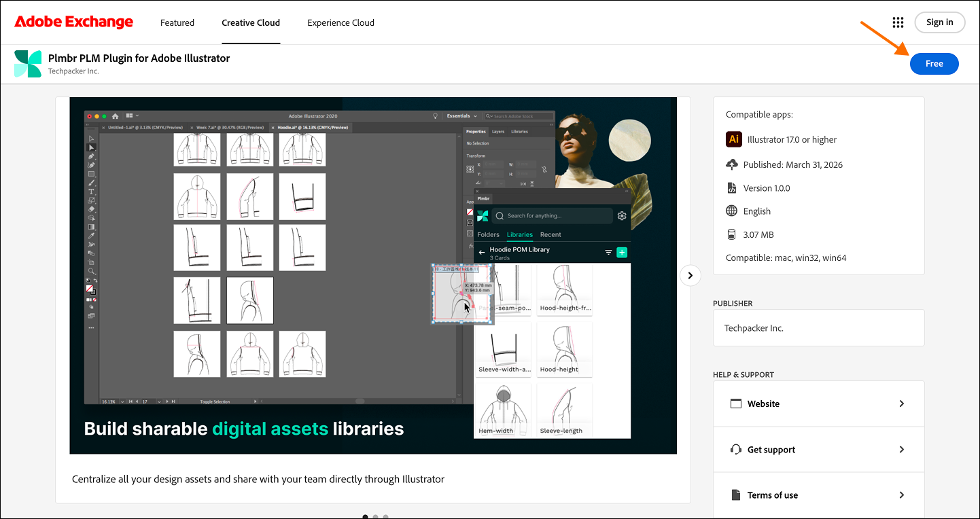
Task: Open the Experience Cloud tab
Action: (340, 22)
